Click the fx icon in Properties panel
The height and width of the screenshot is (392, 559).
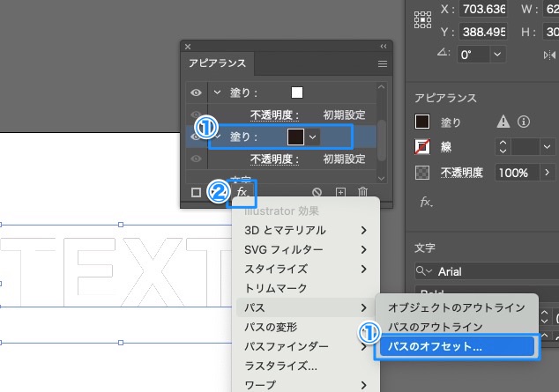[x=426, y=202]
